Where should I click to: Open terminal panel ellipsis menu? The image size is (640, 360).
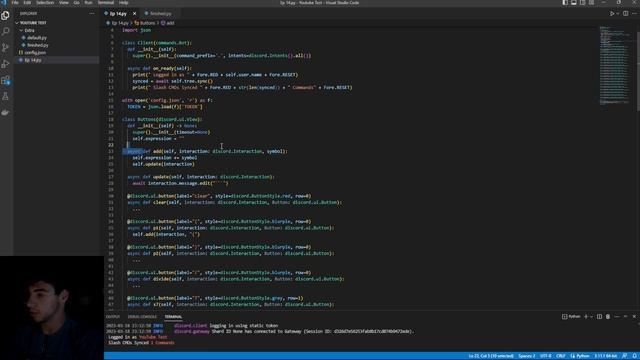[617, 317]
